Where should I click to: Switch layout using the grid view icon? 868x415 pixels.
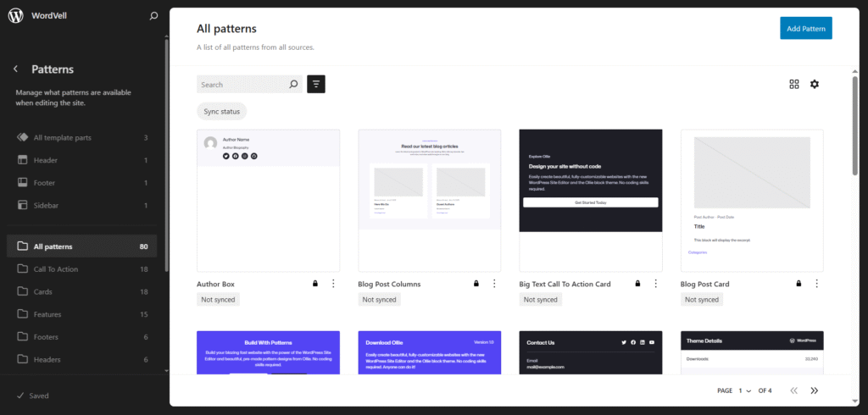pos(794,84)
